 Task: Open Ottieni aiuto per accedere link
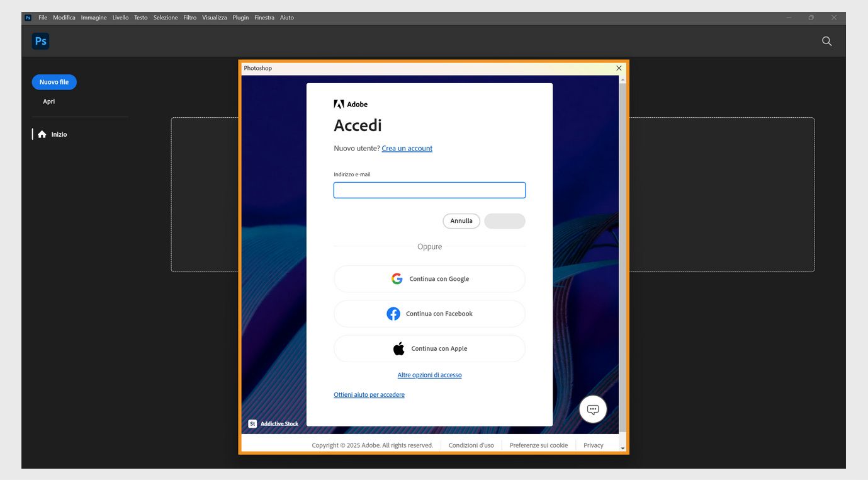pyautogui.click(x=369, y=395)
